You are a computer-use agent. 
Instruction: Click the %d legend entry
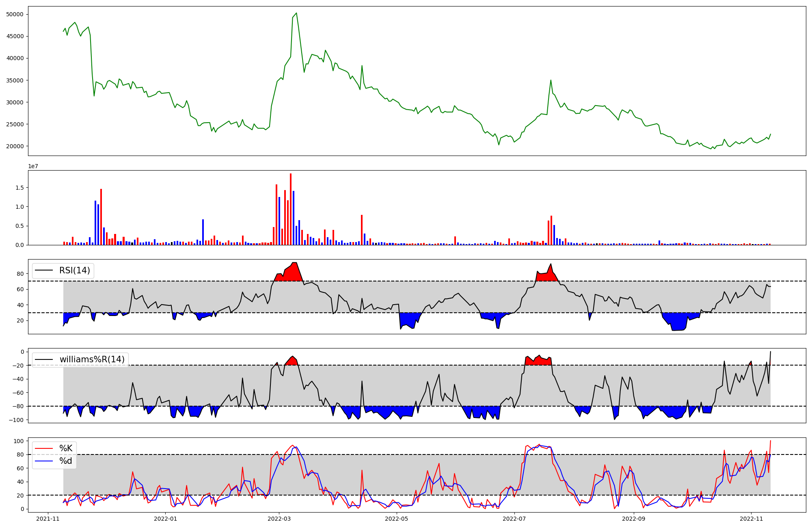click(x=66, y=461)
